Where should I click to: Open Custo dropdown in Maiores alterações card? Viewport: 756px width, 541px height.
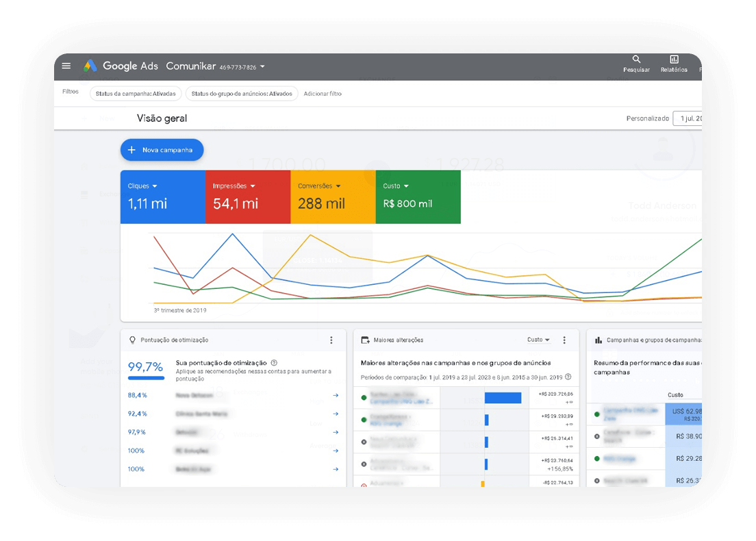pos(539,340)
